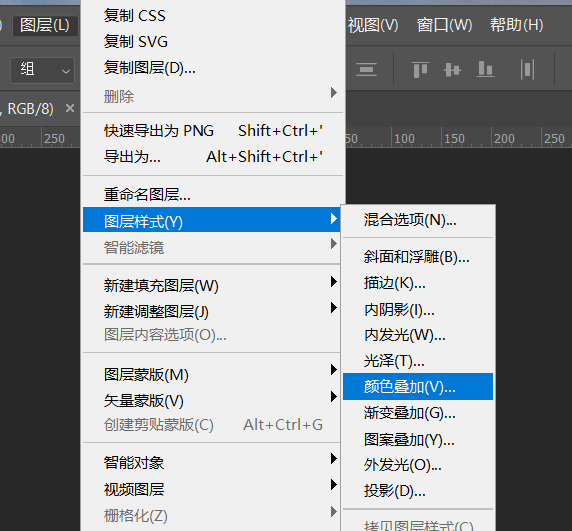
Task: Choose 内发光(W)... layer style
Action: [418, 335]
